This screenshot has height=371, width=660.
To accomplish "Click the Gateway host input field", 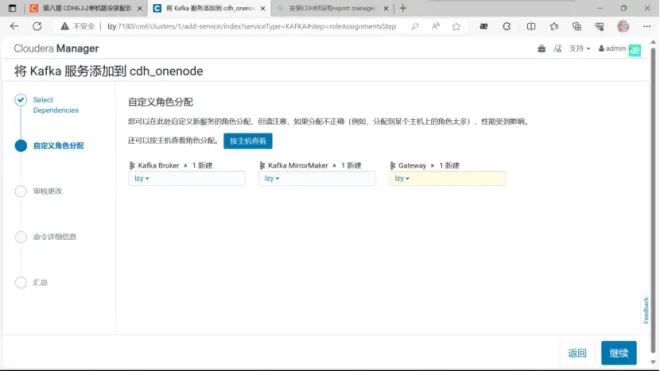I will coord(447,179).
